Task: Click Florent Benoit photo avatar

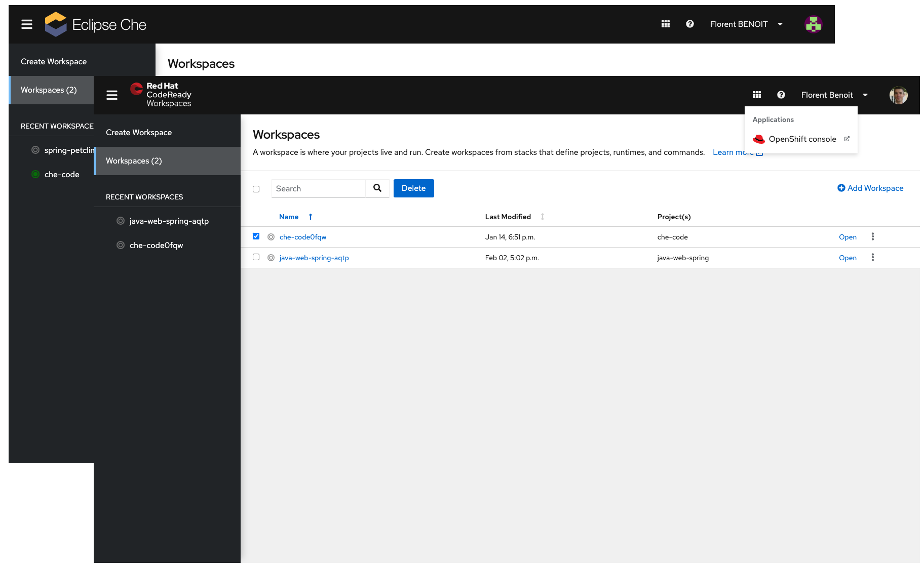Action: click(x=899, y=95)
